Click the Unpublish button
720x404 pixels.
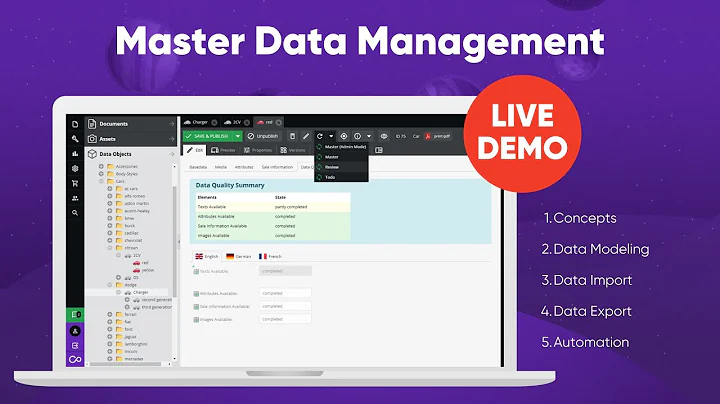[x=263, y=136]
